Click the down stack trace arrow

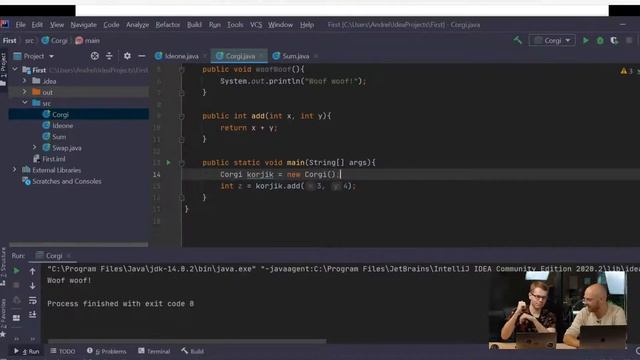32,286
